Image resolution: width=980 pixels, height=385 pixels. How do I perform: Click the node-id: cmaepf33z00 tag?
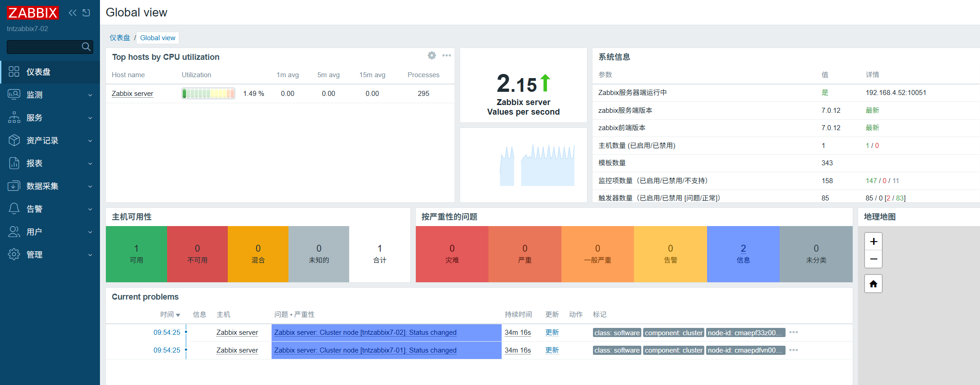[746, 333]
